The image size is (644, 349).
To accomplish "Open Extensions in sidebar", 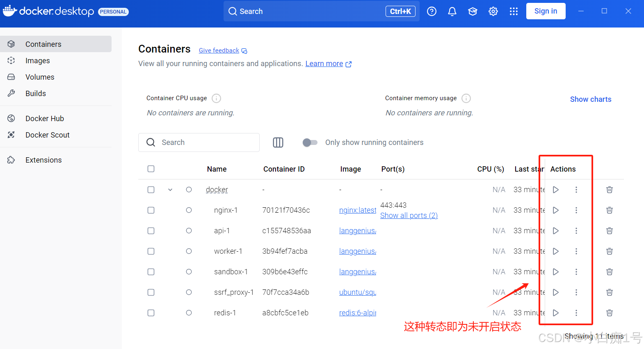I will pos(56,160).
